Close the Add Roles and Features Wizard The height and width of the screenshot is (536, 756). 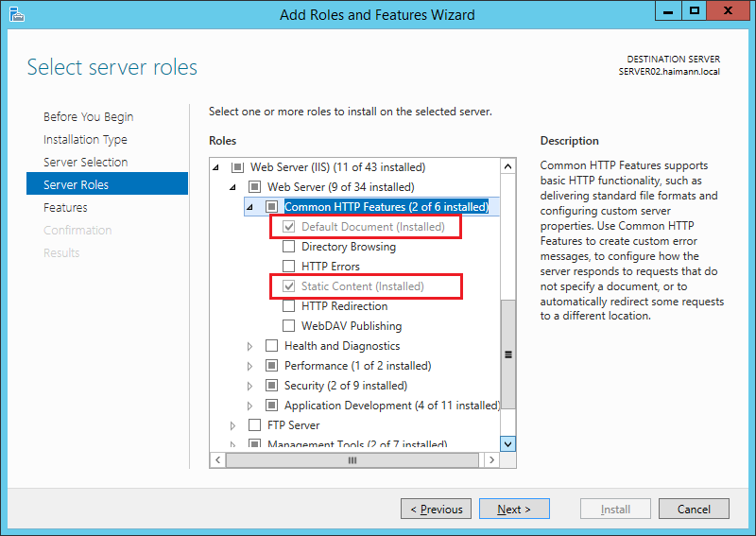(x=729, y=10)
